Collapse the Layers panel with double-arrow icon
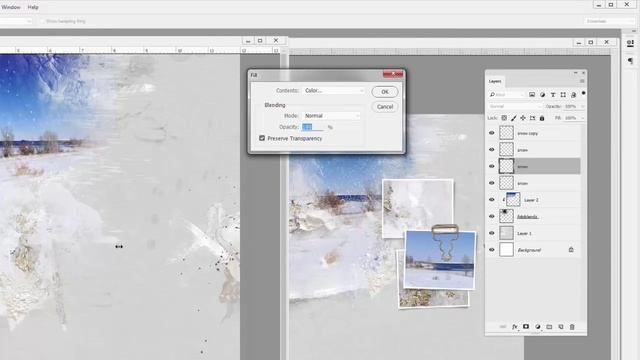 coord(576,73)
